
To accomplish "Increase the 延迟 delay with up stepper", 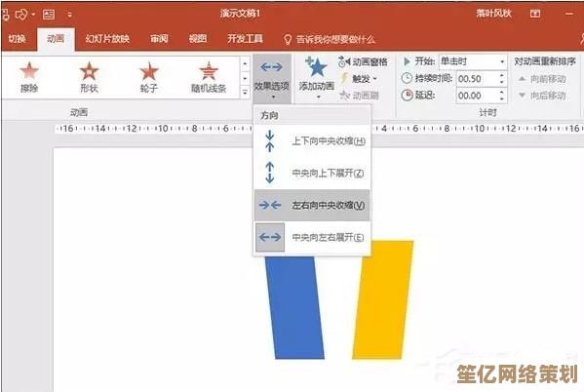I will click(x=502, y=92).
